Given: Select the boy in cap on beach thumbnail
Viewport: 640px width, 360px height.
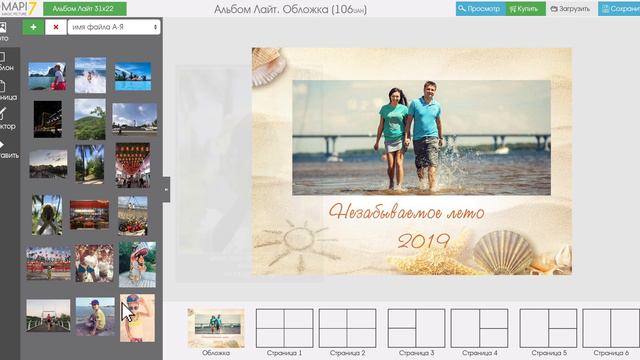Looking at the screenshot, I should coord(95,316).
